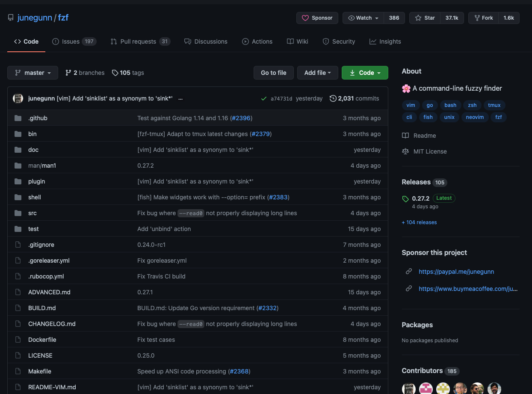The image size is (532, 394).
Task: Click the Readme link in About
Action: (x=419, y=136)
